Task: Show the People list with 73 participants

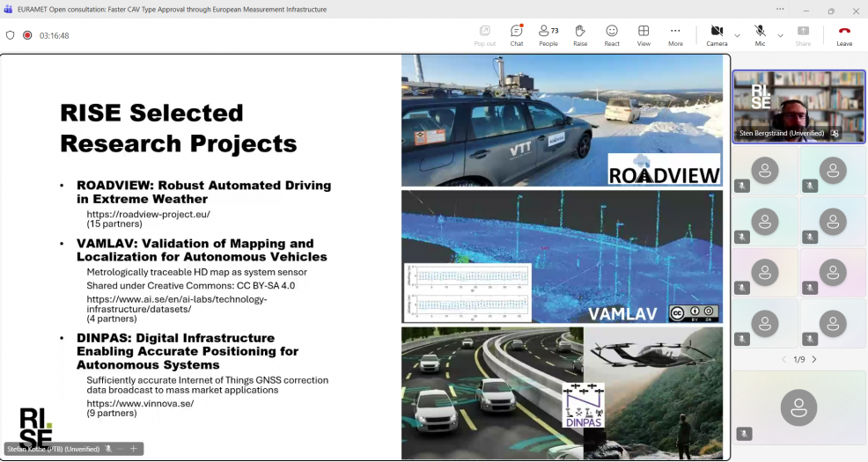Action: [x=548, y=35]
